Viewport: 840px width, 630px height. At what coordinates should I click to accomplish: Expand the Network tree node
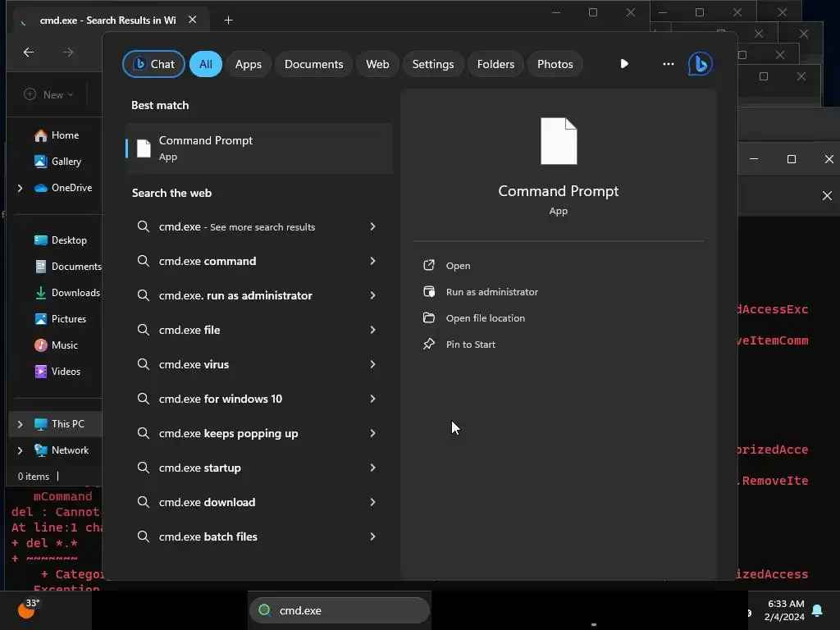20,450
